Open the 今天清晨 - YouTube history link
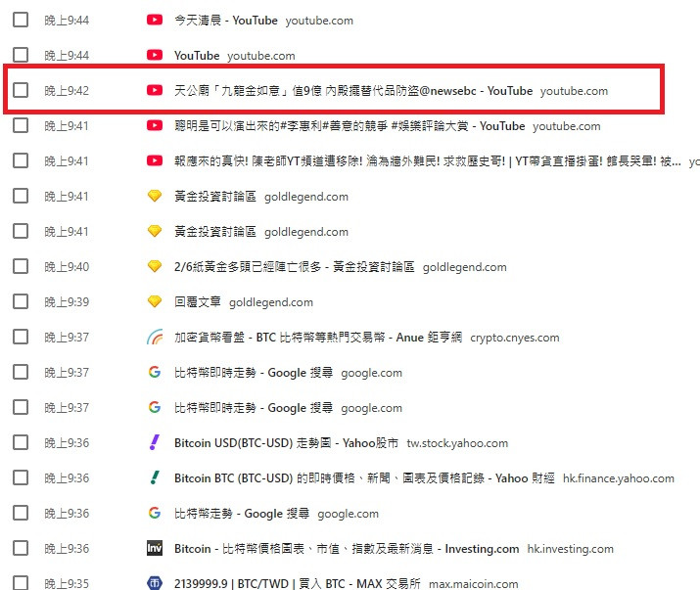700x590 pixels. click(226, 21)
